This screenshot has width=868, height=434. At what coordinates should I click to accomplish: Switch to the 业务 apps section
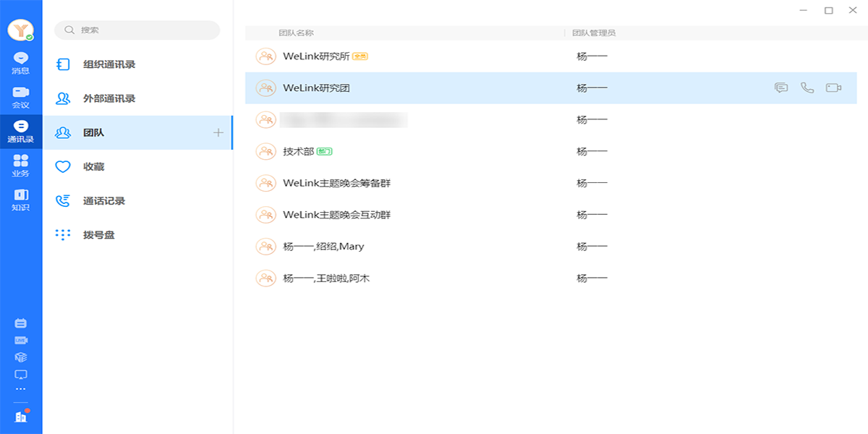point(21,165)
